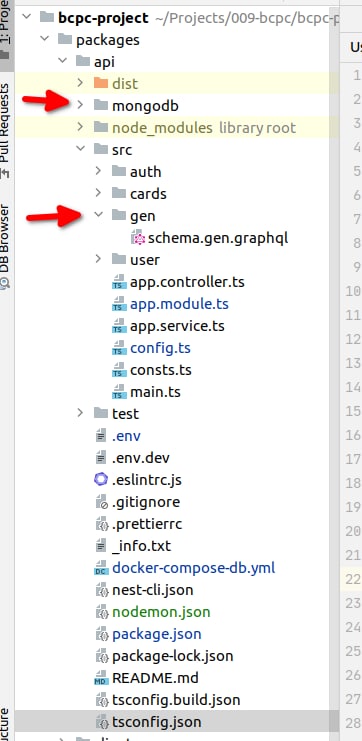Click the project tree vertical scrollbar
The width and height of the screenshot is (362, 741).
pyautogui.click(x=334, y=370)
